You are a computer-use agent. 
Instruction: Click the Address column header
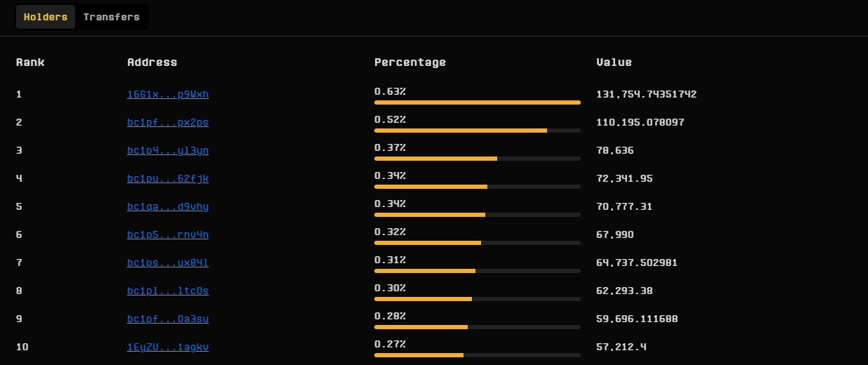tap(152, 62)
